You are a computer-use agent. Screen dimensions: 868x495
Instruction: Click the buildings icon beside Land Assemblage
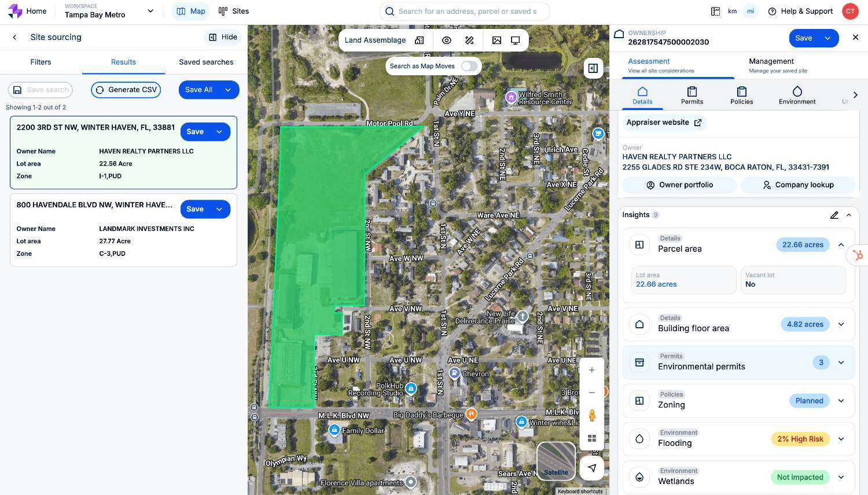point(420,41)
